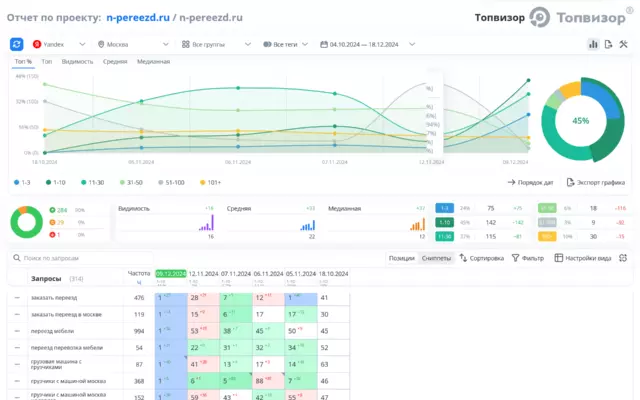The image size is (640, 400).
Task: Click the orange 29 status icon
Action: pos(52,222)
